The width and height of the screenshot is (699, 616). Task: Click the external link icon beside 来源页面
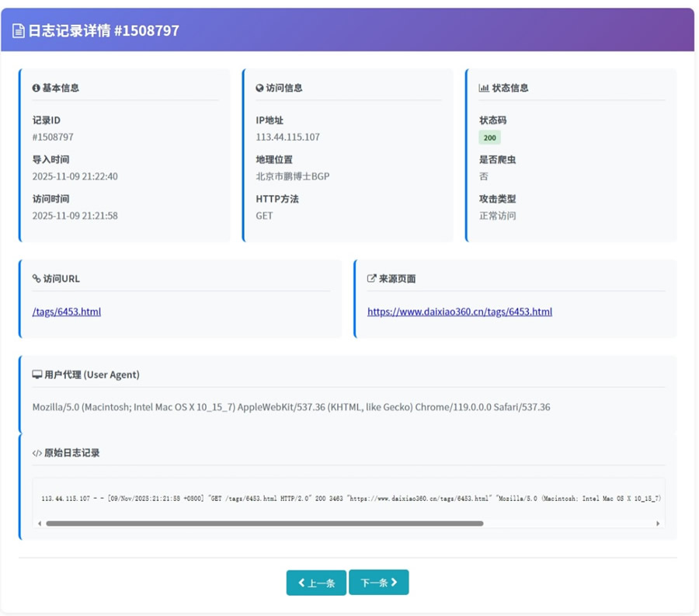click(x=370, y=279)
